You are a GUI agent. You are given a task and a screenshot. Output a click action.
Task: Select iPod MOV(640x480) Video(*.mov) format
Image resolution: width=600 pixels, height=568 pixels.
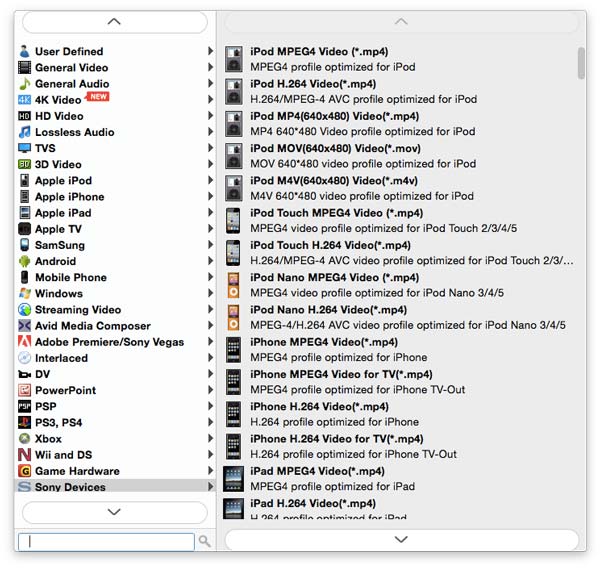(x=400, y=156)
